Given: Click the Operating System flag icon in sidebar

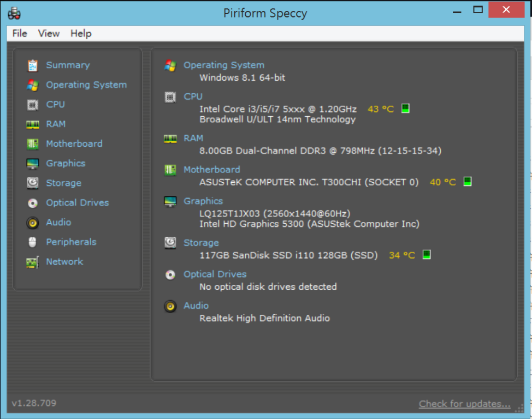Looking at the screenshot, I should point(33,85).
